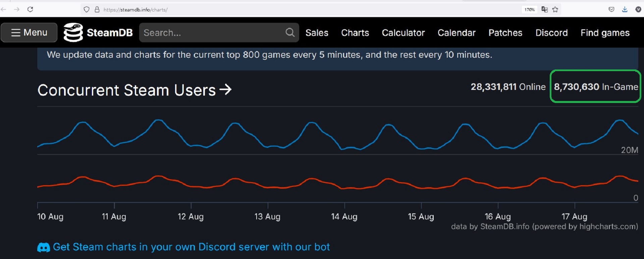View site security via the padlock icon

point(97,9)
